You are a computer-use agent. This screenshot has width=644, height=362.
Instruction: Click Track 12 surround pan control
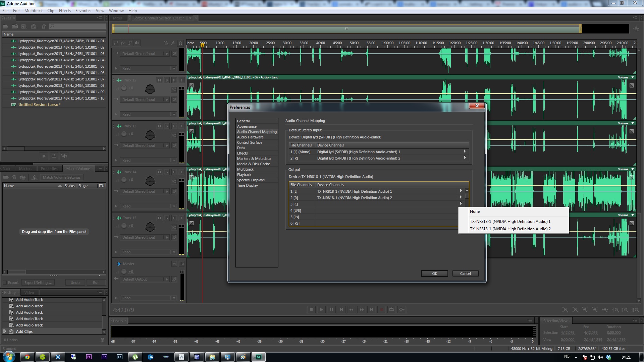coord(150,89)
